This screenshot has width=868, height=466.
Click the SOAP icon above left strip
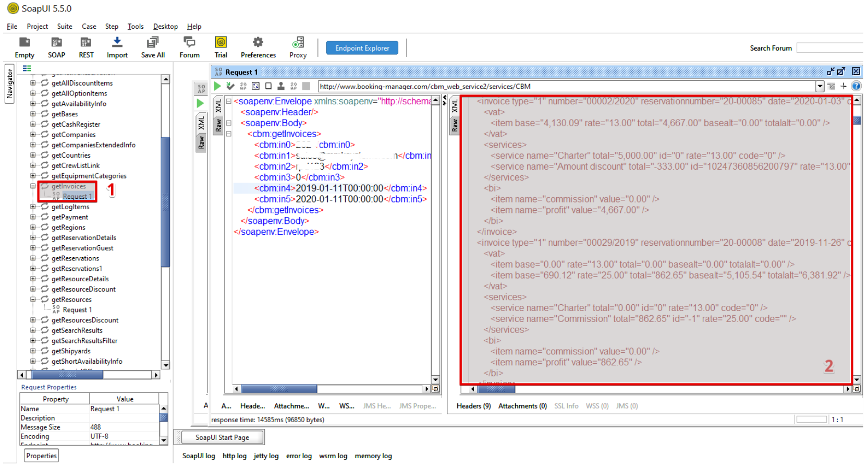coord(201,89)
